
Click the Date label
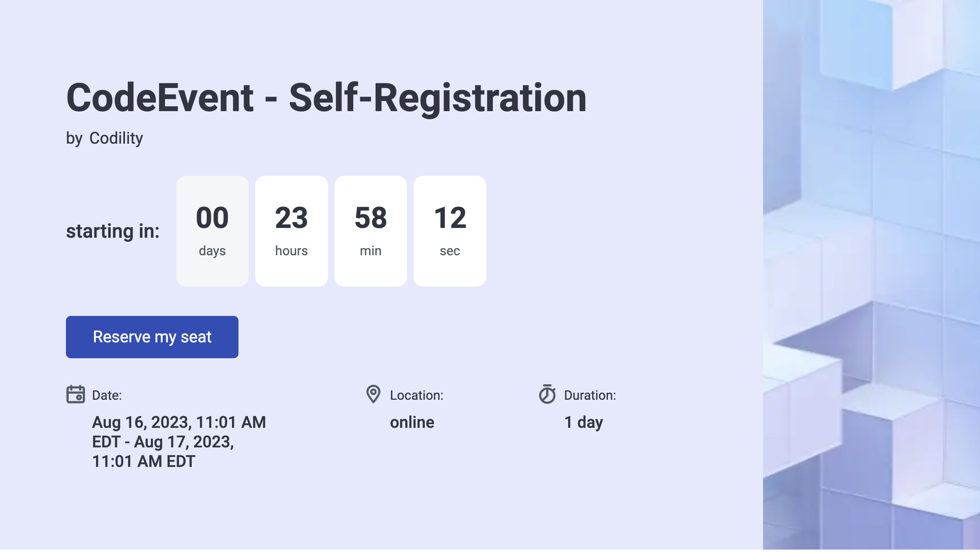(x=107, y=395)
